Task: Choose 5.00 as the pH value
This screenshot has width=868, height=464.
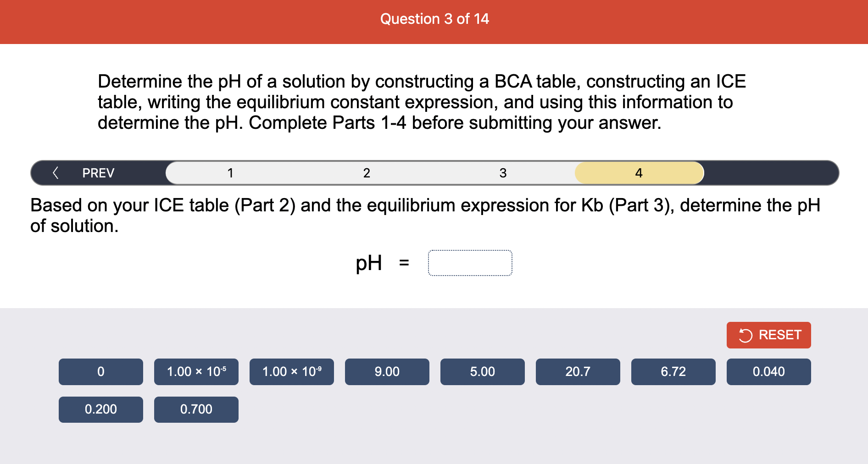Action: click(482, 372)
